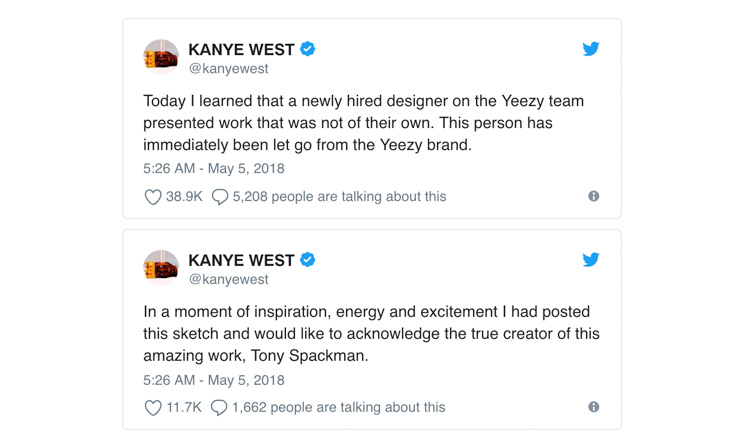The height and width of the screenshot is (442, 750).
Task: View 5,208 people talking about this
Action: (339, 197)
